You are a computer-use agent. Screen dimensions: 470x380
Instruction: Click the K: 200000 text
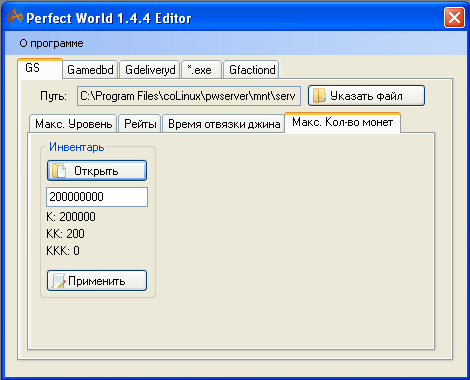point(71,217)
